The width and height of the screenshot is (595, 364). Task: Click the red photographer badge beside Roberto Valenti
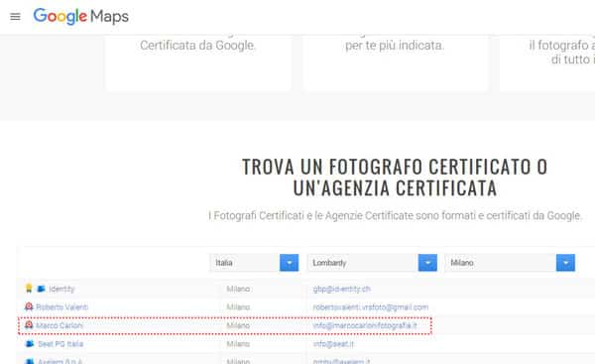coord(29,306)
